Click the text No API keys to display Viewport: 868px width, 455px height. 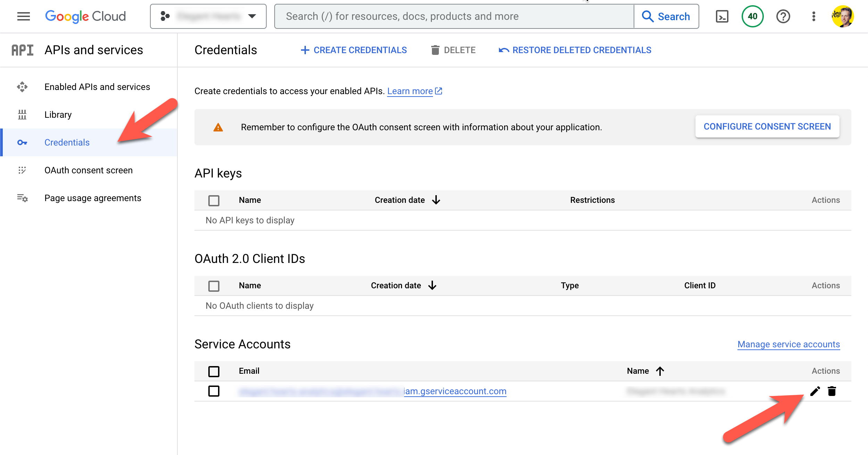pos(250,220)
